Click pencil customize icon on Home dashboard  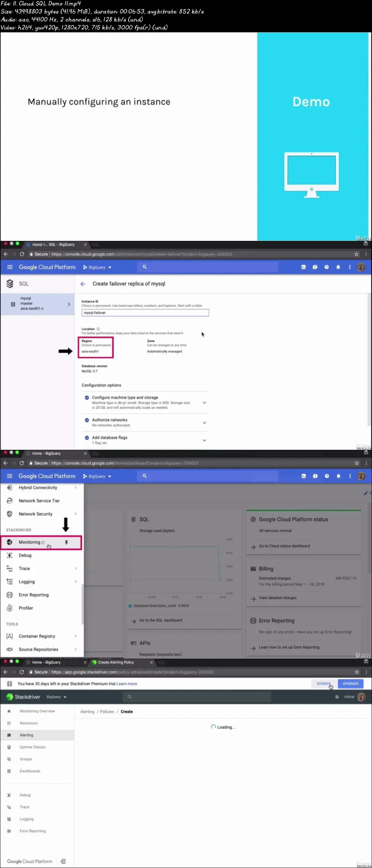pyautogui.click(x=366, y=493)
